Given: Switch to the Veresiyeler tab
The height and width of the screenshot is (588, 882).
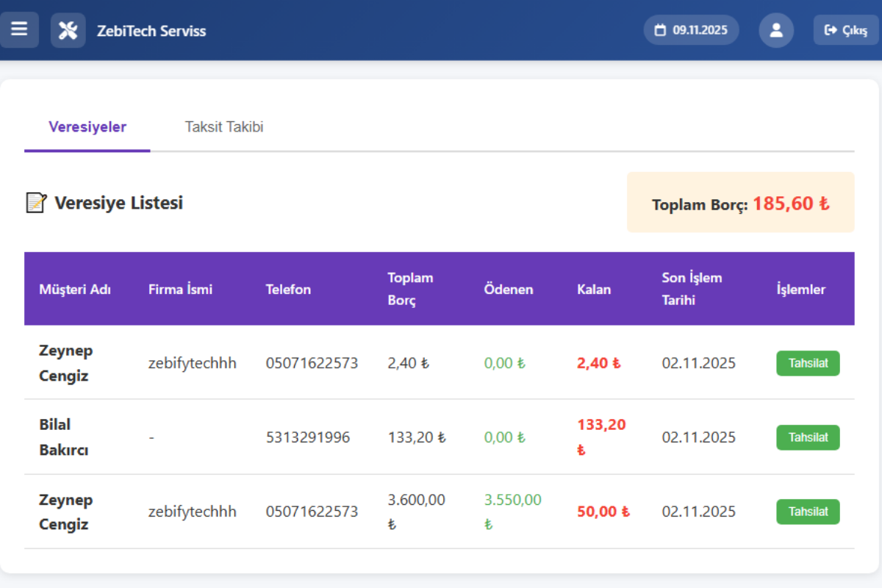Looking at the screenshot, I should coord(87,127).
